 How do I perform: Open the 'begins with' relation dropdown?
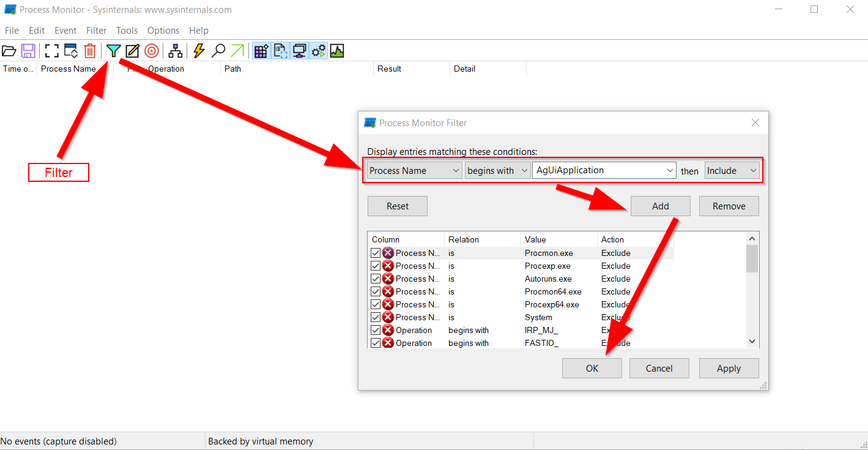[x=497, y=171]
